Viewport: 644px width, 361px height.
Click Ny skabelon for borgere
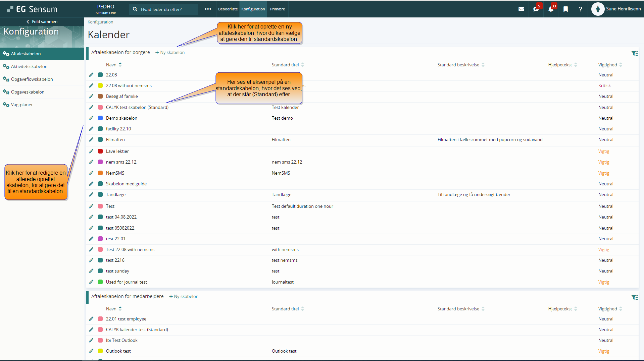point(170,52)
